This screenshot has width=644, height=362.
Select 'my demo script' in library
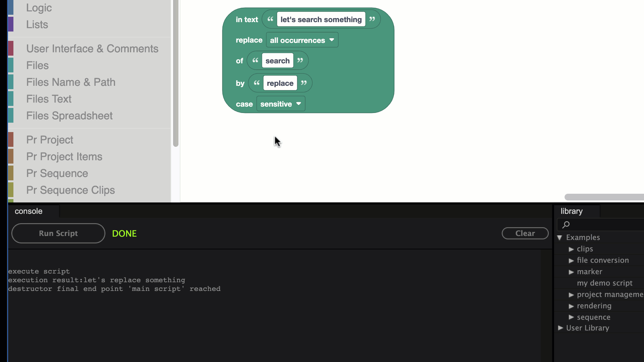(604, 283)
